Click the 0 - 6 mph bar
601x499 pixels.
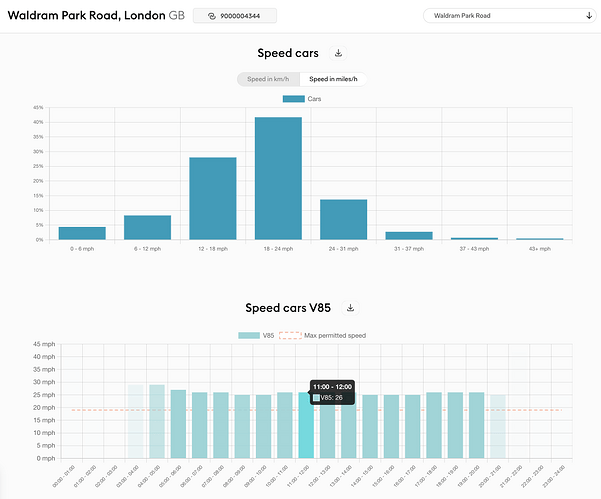(82, 233)
